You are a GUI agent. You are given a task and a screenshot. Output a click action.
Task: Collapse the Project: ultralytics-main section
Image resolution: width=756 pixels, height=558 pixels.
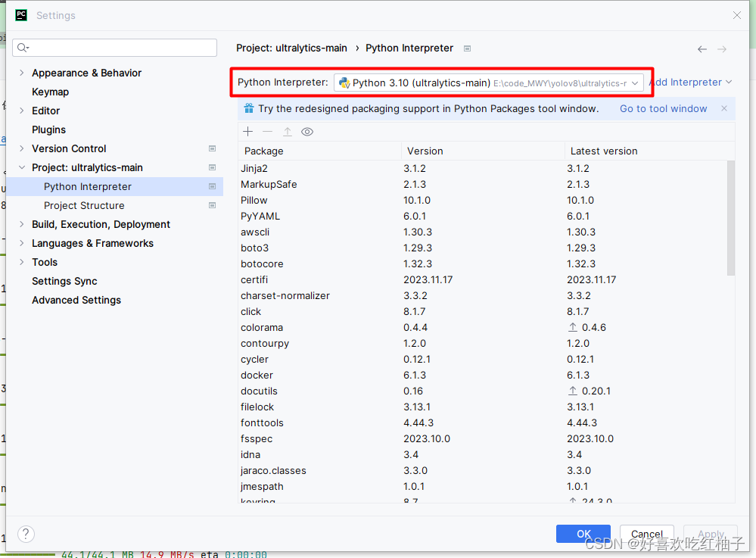pyautogui.click(x=21, y=167)
